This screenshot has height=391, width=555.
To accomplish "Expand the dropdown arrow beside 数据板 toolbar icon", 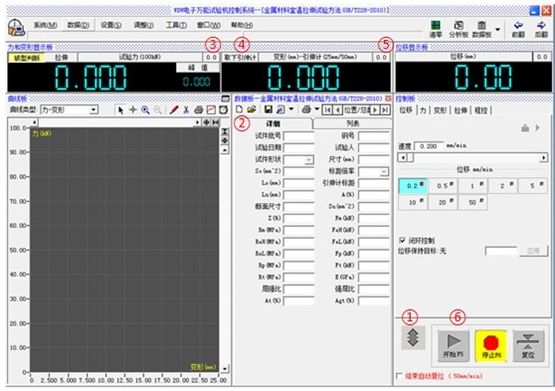I will tap(498, 29).
